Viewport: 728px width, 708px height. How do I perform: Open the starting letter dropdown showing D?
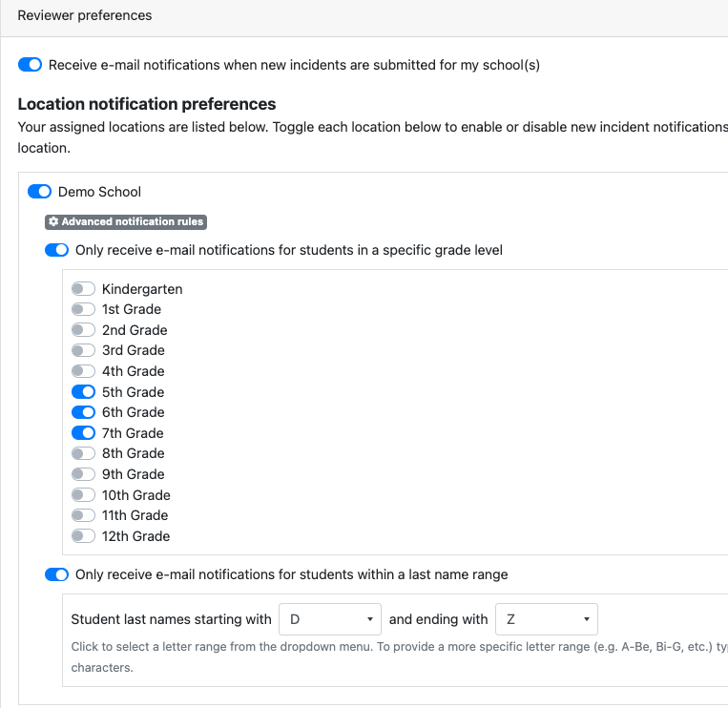[330, 619]
